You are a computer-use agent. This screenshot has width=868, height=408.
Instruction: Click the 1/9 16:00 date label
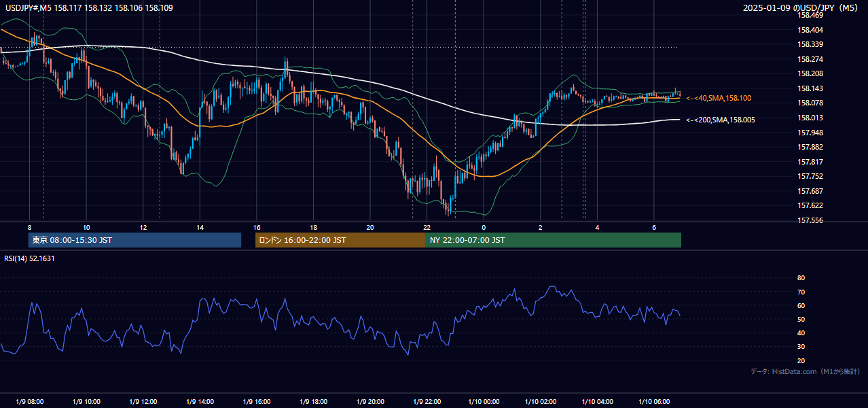pyautogui.click(x=256, y=401)
